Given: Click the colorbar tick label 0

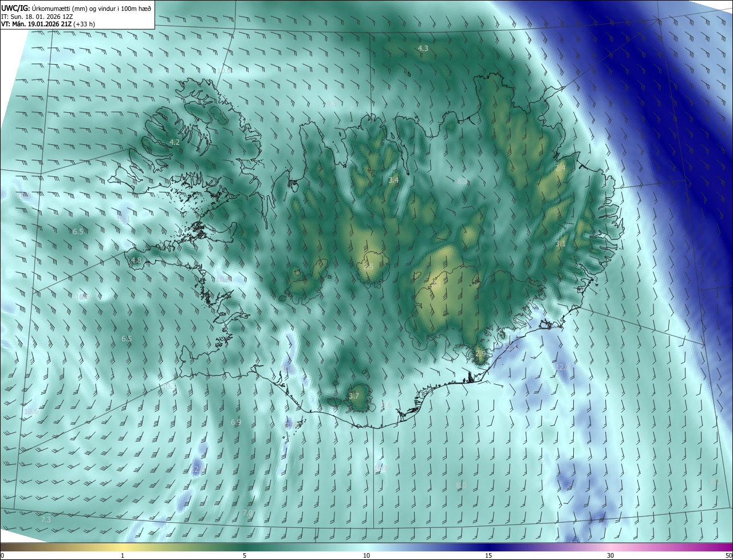Looking at the screenshot, I should tap(2, 555).
